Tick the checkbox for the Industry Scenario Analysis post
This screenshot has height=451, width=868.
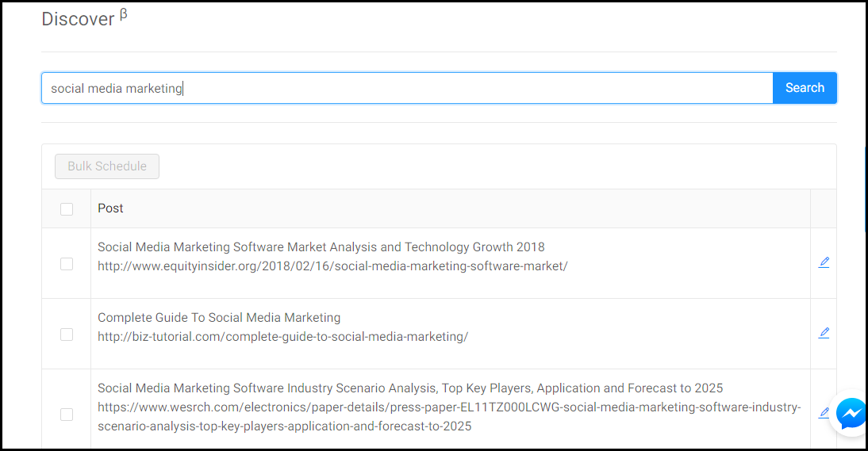pos(67,415)
